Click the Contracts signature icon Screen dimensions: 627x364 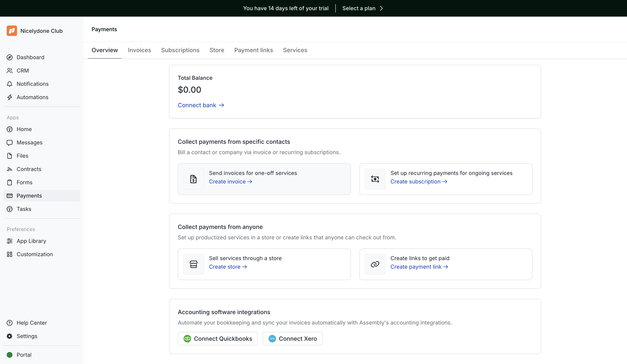click(x=10, y=169)
